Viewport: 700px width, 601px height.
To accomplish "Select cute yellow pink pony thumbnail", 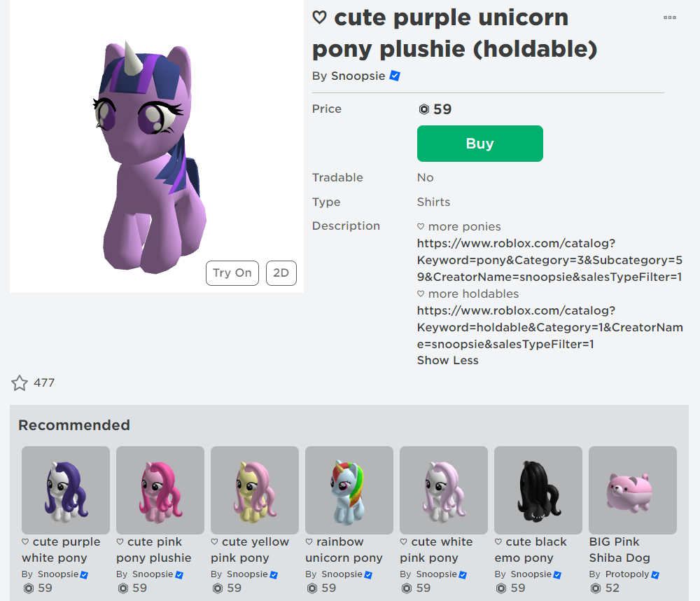I will [x=255, y=490].
